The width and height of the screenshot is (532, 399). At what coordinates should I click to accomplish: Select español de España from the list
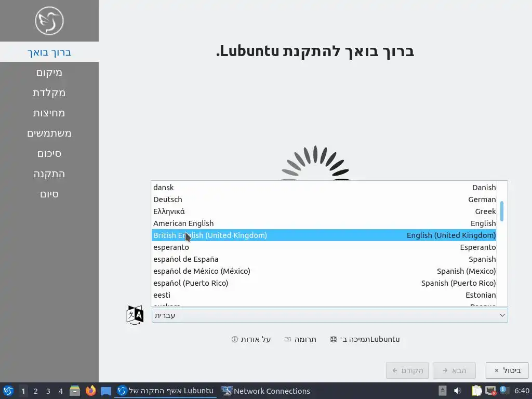point(324,259)
